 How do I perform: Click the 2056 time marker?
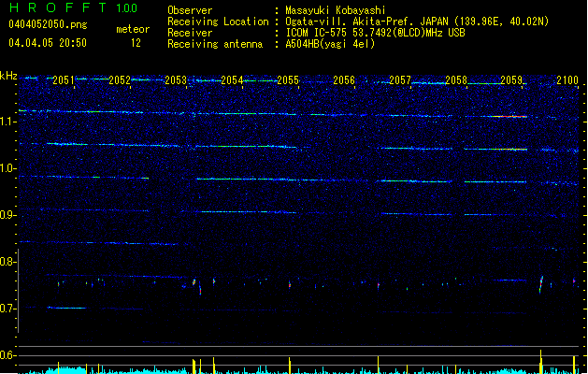pos(344,79)
